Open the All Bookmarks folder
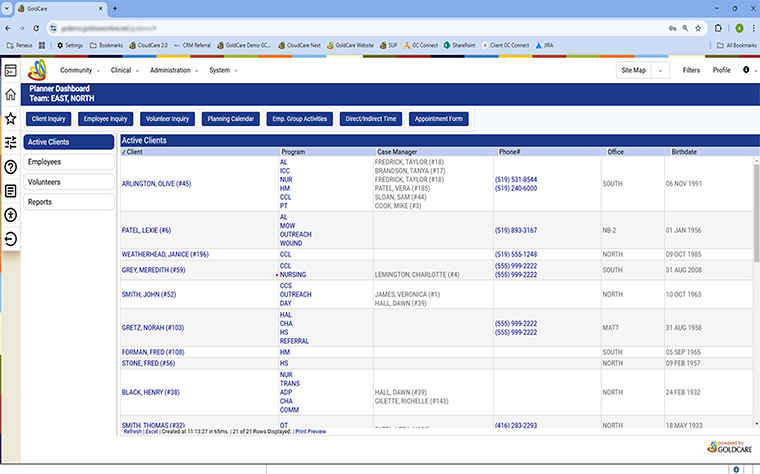This screenshot has height=474, width=760. pyautogui.click(x=737, y=45)
